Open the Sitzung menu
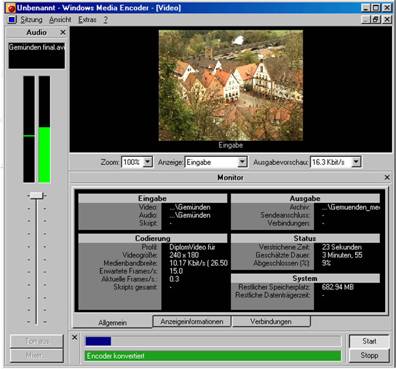This screenshot has height=369, width=396. (x=31, y=20)
